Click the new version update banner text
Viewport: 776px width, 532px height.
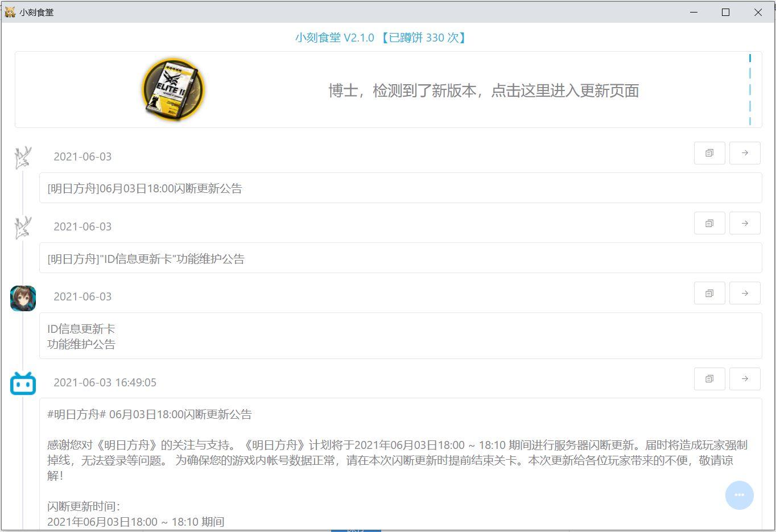point(484,90)
